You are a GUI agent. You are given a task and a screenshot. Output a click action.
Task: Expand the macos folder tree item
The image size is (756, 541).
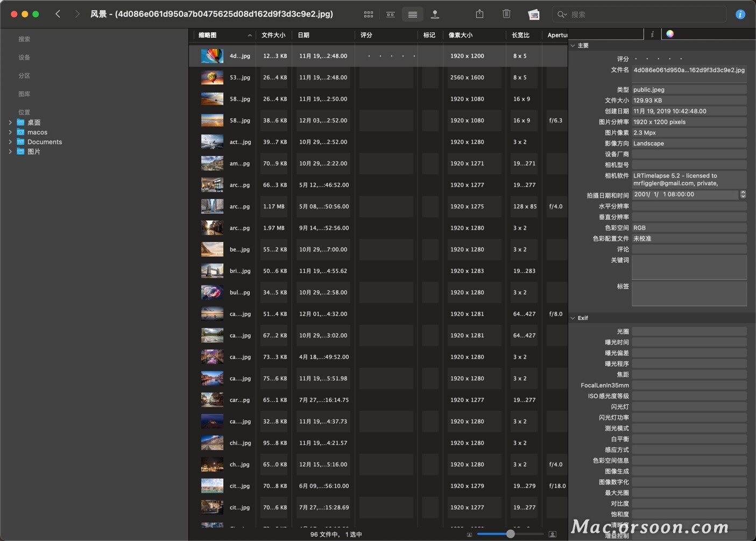[10, 132]
